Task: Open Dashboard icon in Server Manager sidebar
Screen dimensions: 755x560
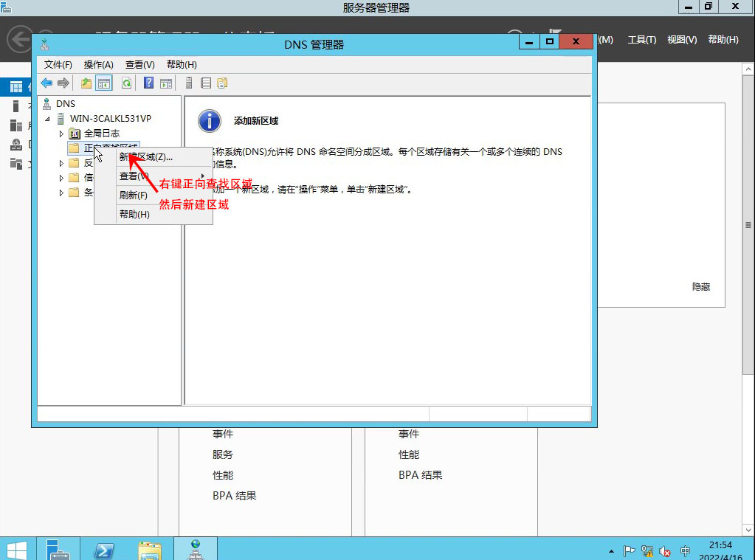Action: tap(16, 86)
